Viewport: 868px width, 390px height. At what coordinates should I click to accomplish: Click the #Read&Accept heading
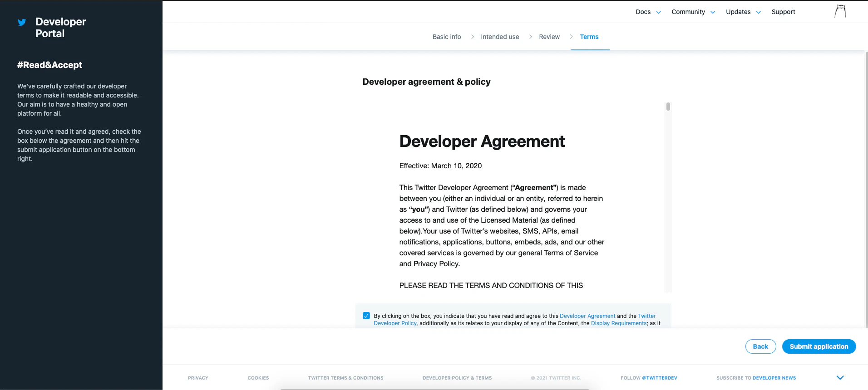tap(49, 65)
